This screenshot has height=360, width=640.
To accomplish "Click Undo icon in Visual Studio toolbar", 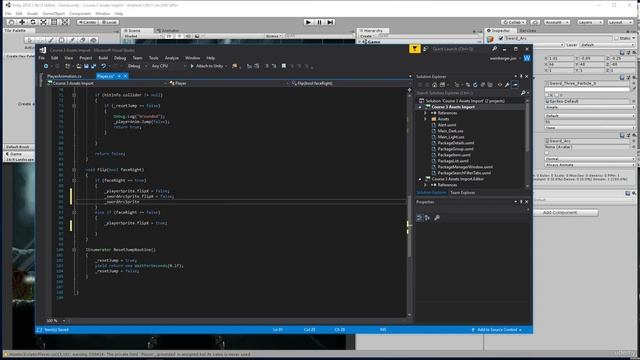I will pyautogui.click(x=104, y=66).
